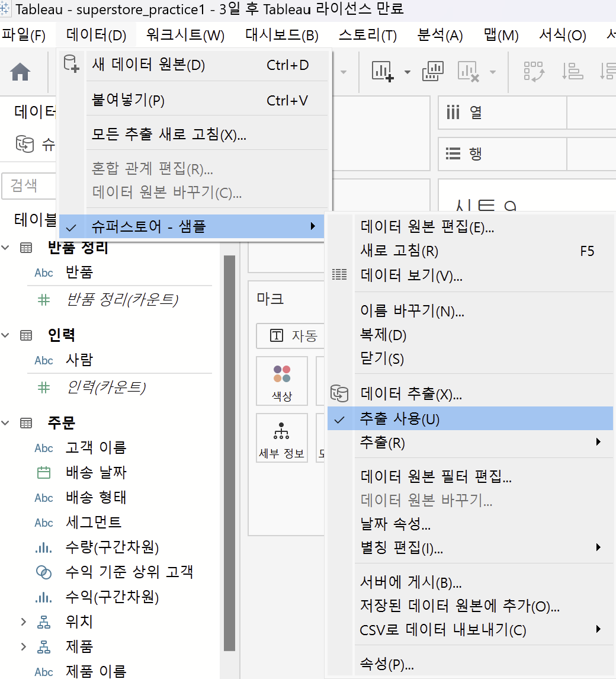Click the table icon next to 인력
The height and width of the screenshot is (679, 616).
(26, 335)
